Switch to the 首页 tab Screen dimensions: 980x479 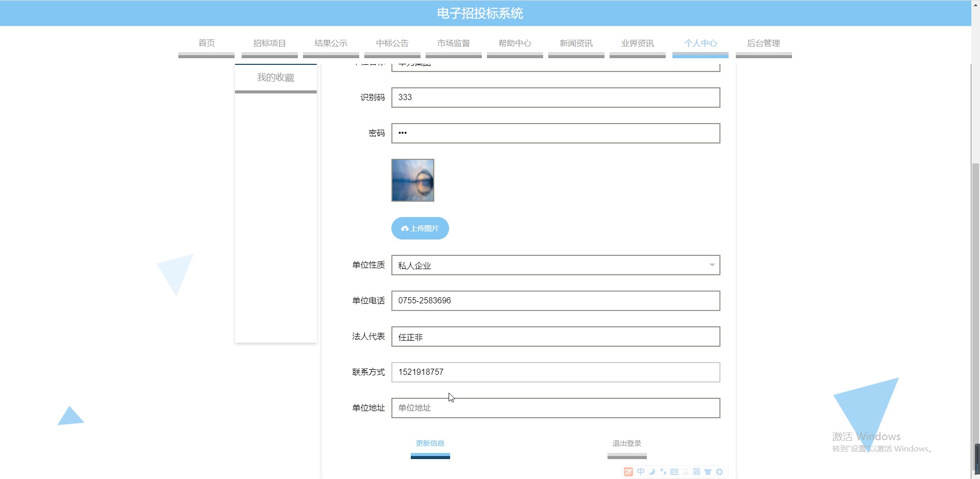(x=206, y=43)
